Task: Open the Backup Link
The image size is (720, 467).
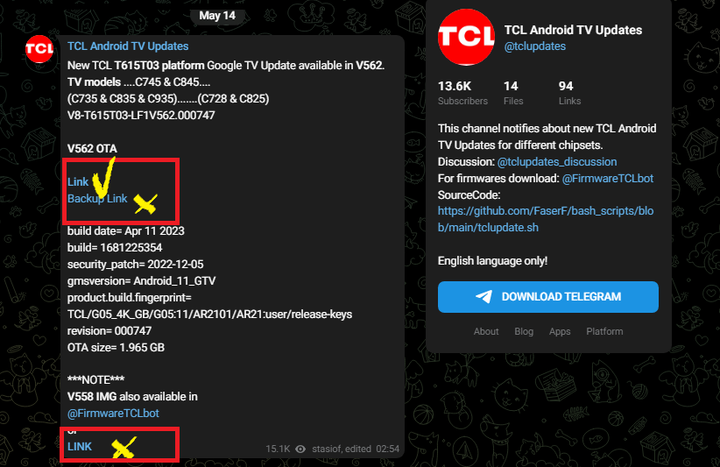Action: (x=97, y=198)
